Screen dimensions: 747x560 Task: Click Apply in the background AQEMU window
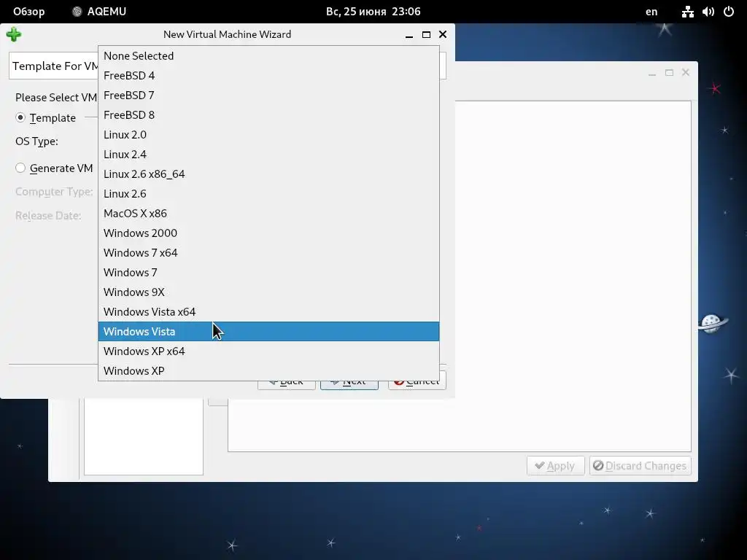555,466
